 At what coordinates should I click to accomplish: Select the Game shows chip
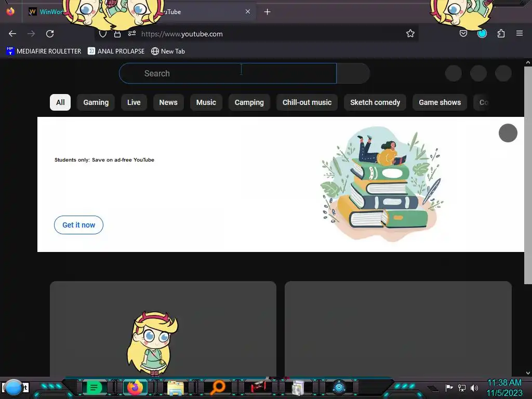[x=440, y=102]
